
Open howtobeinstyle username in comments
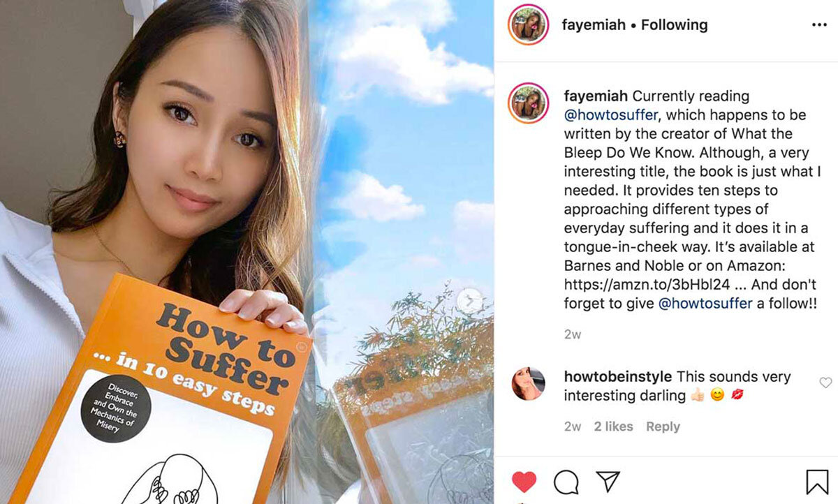(618, 377)
